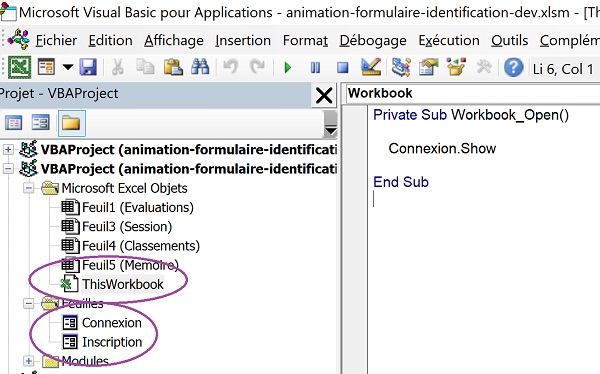600x374 pixels.
Task: Select the Modules folder in the tree
Action: (x=85, y=361)
